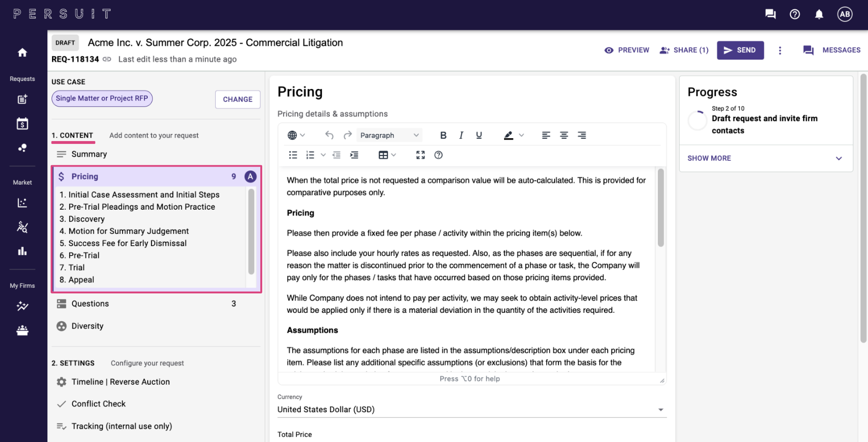The image size is (868, 442).
Task: Toggle bold formatting
Action: pyautogui.click(x=443, y=135)
